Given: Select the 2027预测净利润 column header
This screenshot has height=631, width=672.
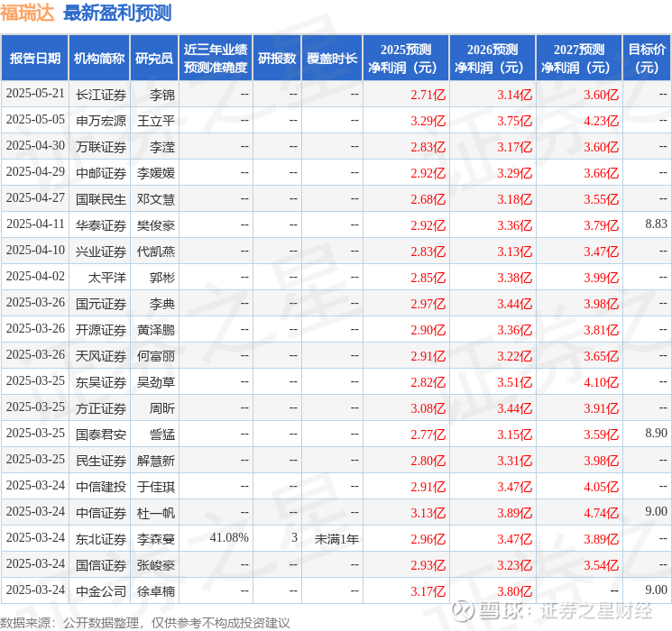Looking at the screenshot, I should (x=579, y=59).
